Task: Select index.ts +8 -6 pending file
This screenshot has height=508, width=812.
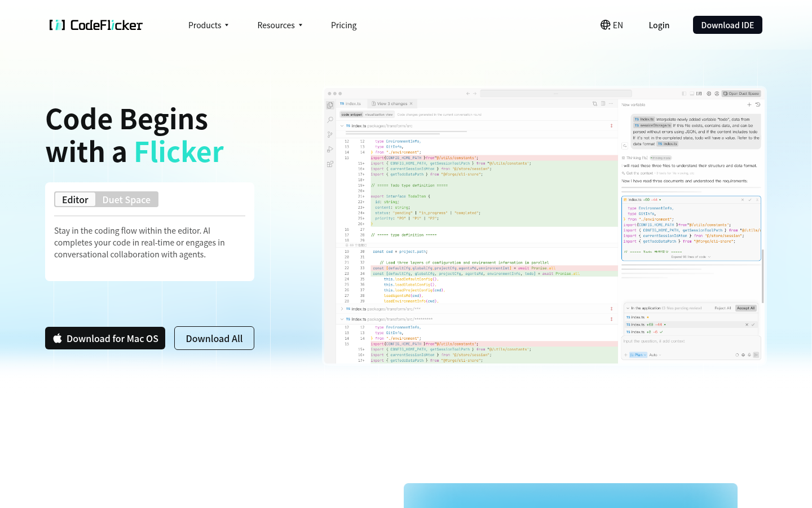Action: (x=691, y=332)
